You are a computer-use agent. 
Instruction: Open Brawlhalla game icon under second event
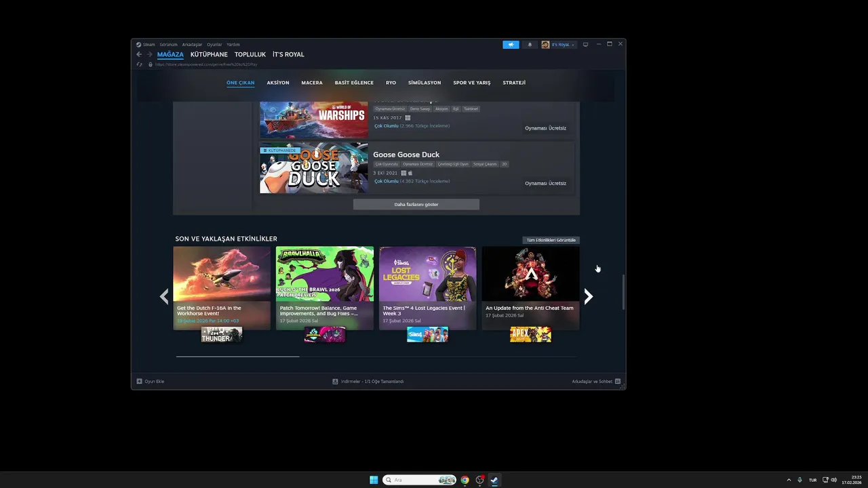coord(325,335)
